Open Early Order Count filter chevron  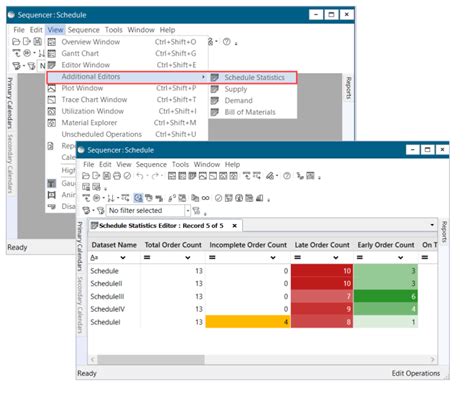[x=400, y=257]
